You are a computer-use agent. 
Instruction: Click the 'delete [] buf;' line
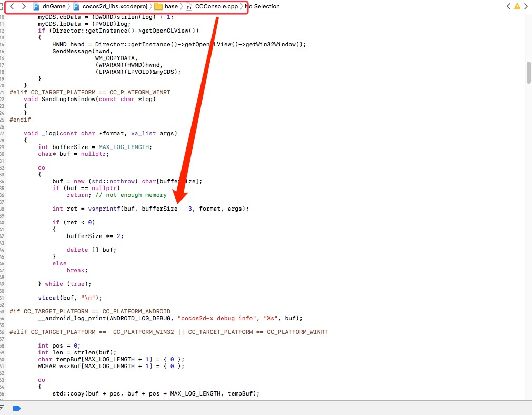91,250
